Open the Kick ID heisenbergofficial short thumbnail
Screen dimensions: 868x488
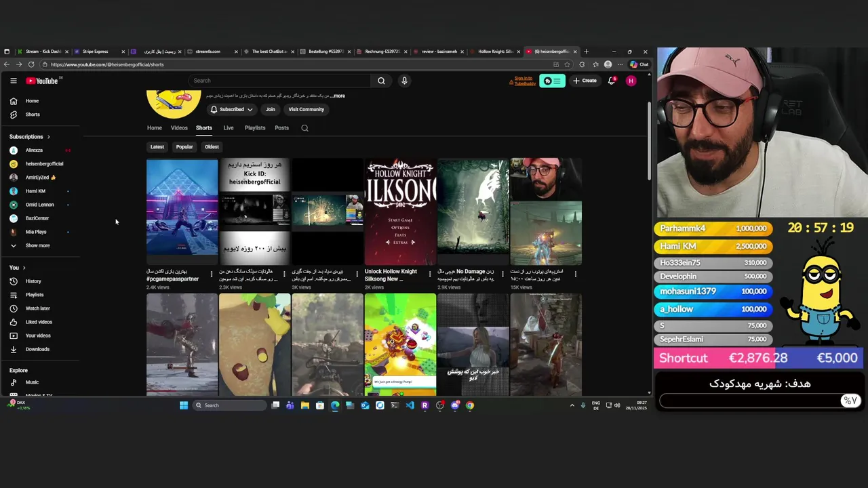click(255, 212)
